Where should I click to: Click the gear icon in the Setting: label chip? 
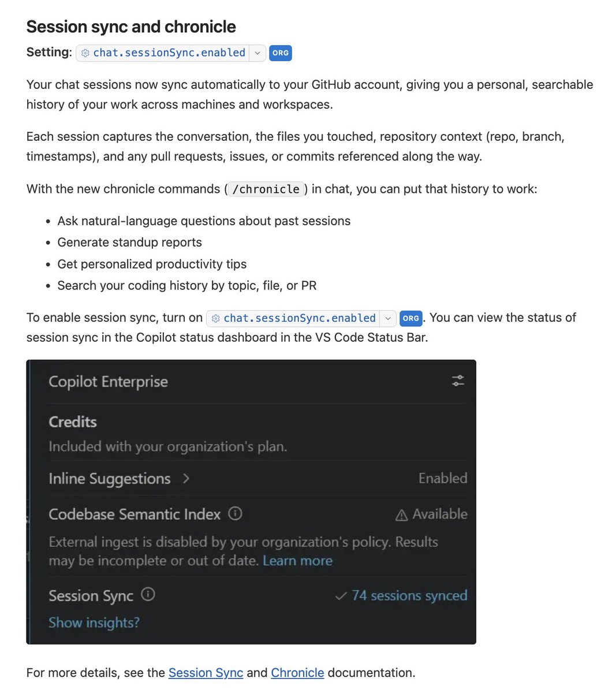[x=85, y=53]
